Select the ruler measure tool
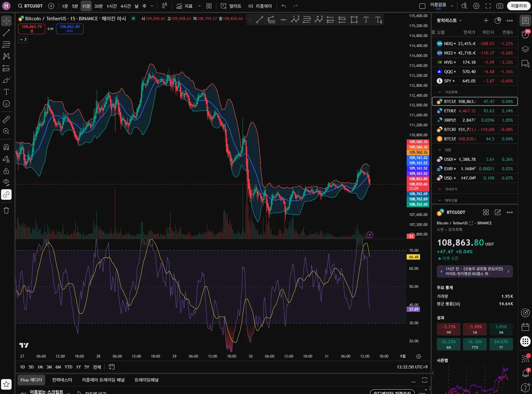Screen dimensions: 532x394 [6, 119]
